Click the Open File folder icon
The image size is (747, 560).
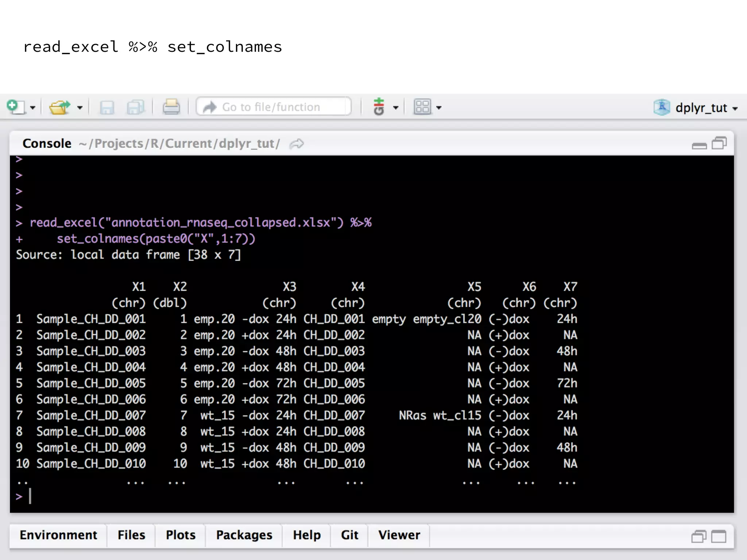(60, 107)
